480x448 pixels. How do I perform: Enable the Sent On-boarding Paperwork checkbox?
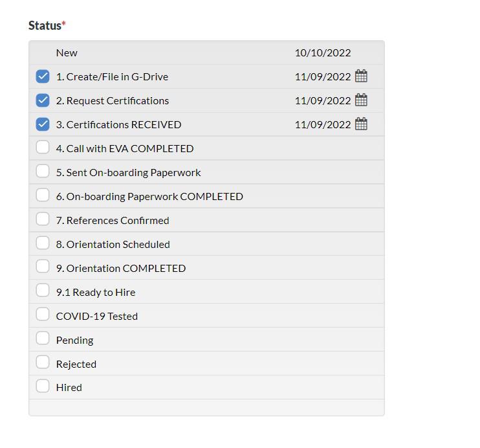coord(43,172)
